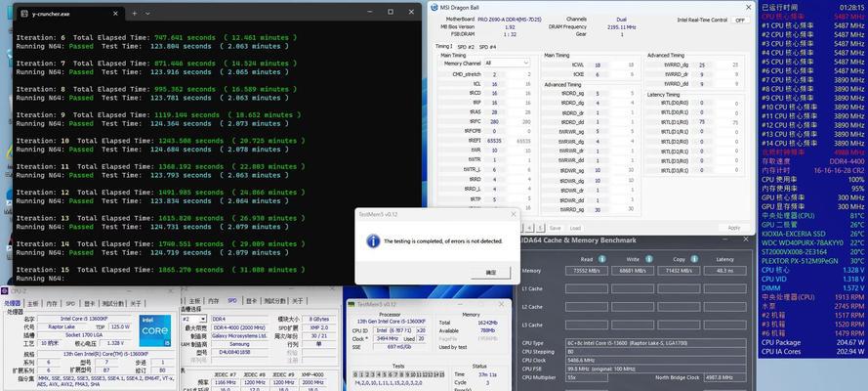Image resolution: width=868 pixels, height=391 pixels.
Task: Switch to the SPD #4 tab in Dragon Ball
Action: pyautogui.click(x=487, y=47)
